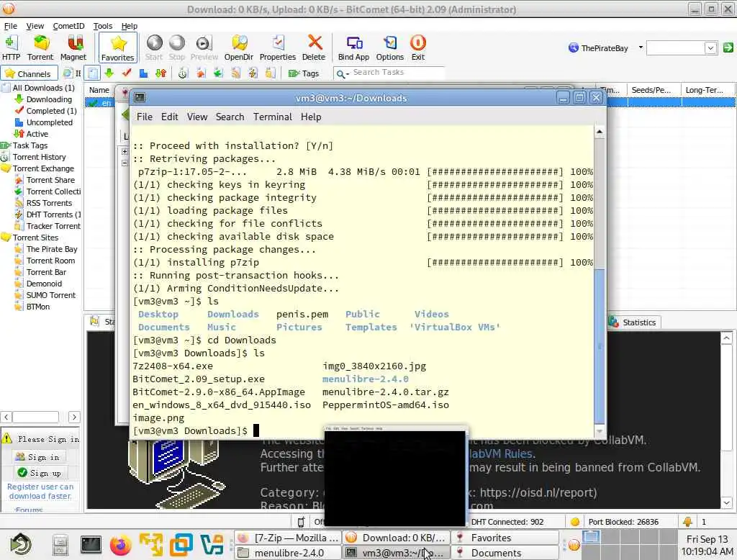737x560 pixels.
Task: Click the Sign up button
Action: [x=41, y=472]
